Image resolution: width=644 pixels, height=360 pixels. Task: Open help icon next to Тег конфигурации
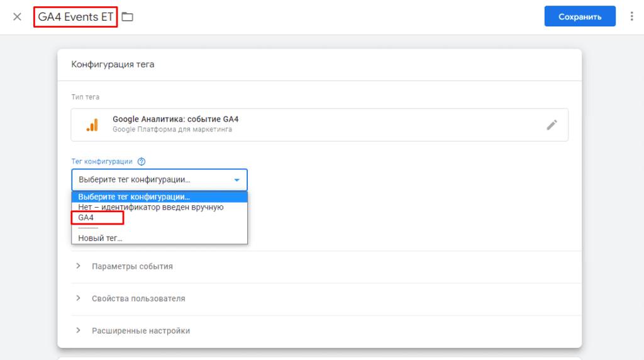click(142, 162)
